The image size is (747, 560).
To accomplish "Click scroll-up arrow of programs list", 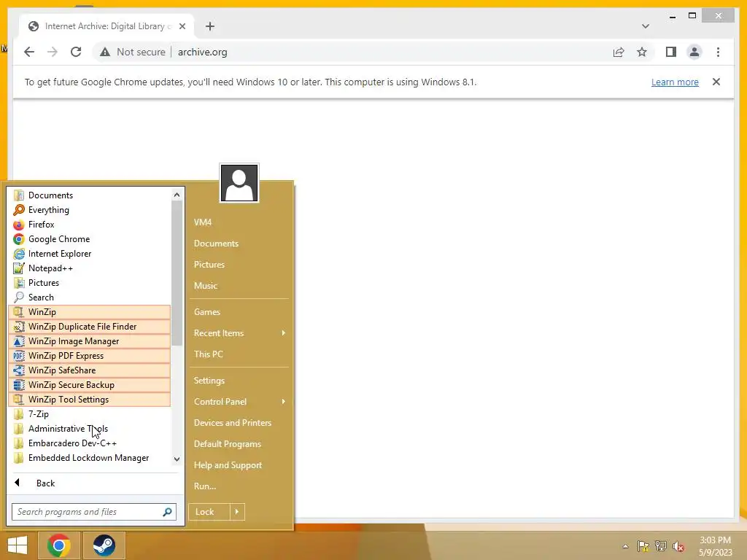I will click(x=177, y=195).
